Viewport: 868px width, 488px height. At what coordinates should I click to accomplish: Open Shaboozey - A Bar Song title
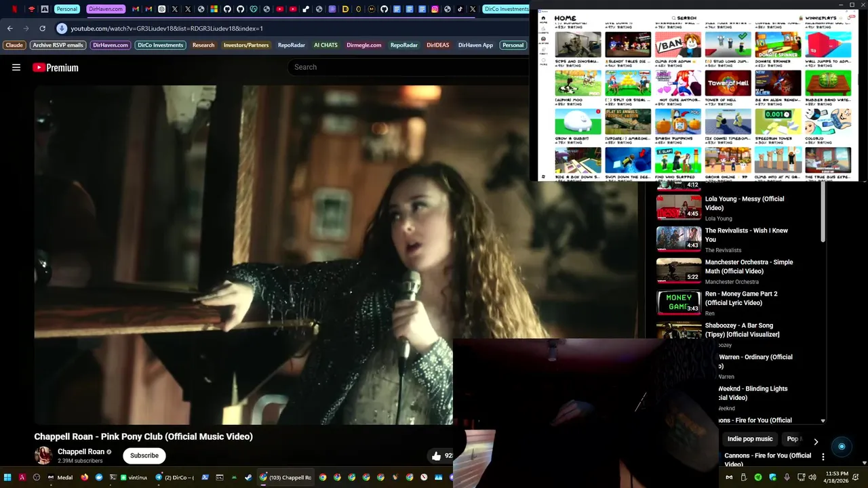click(x=742, y=330)
